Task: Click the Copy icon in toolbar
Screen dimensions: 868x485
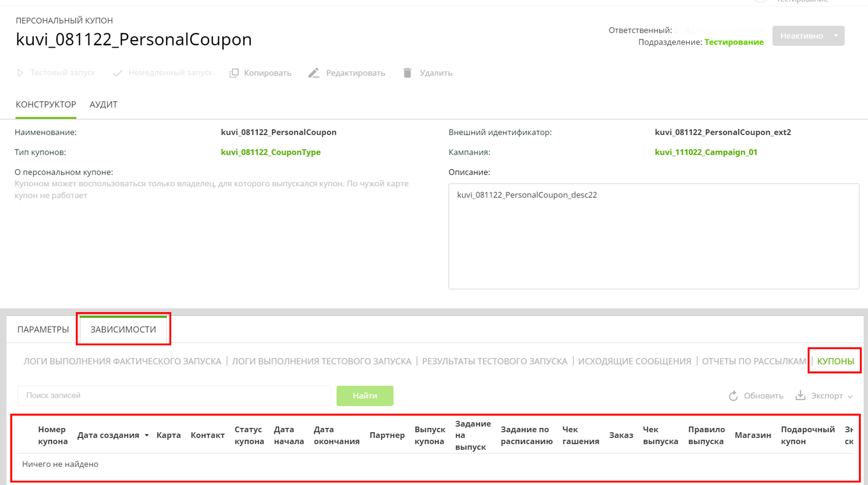Action: click(x=234, y=73)
